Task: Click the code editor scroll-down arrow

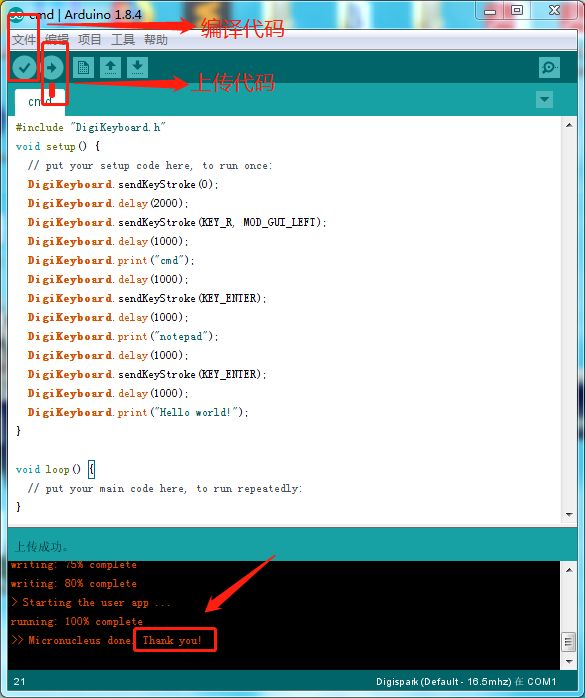Action: [569, 515]
